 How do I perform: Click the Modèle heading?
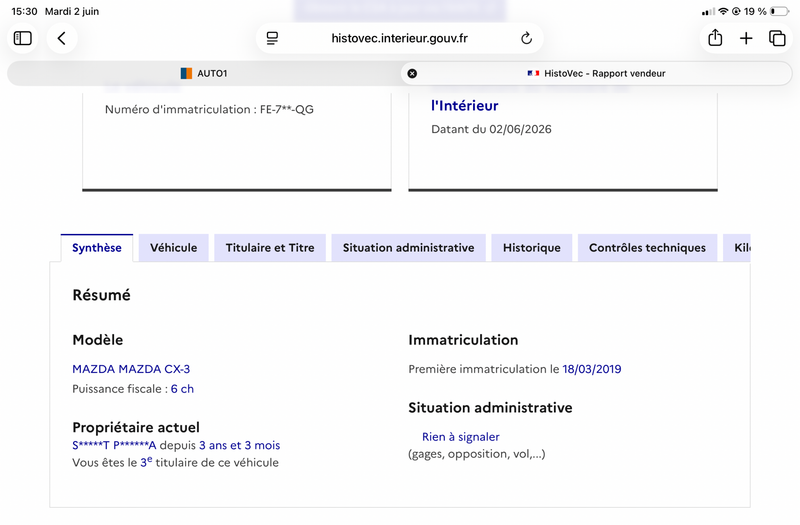pyautogui.click(x=98, y=340)
